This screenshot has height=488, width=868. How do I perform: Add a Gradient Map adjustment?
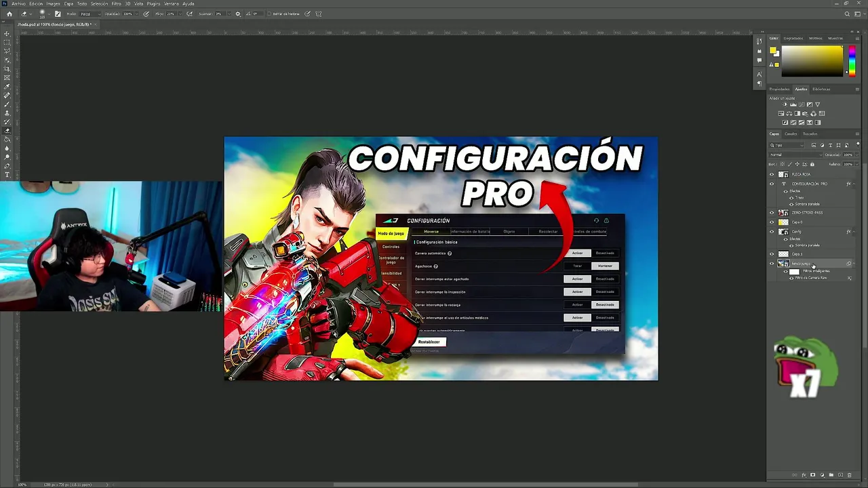817,123
